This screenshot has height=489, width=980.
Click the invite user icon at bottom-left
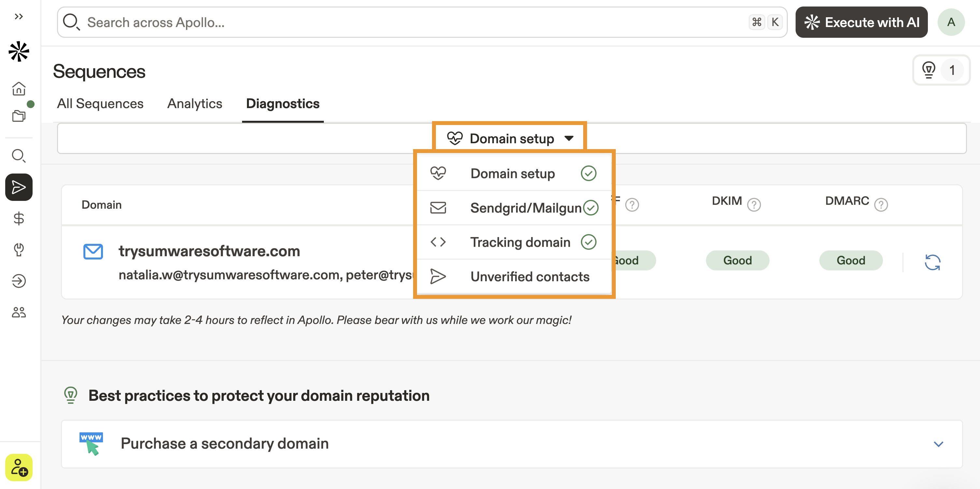19,467
